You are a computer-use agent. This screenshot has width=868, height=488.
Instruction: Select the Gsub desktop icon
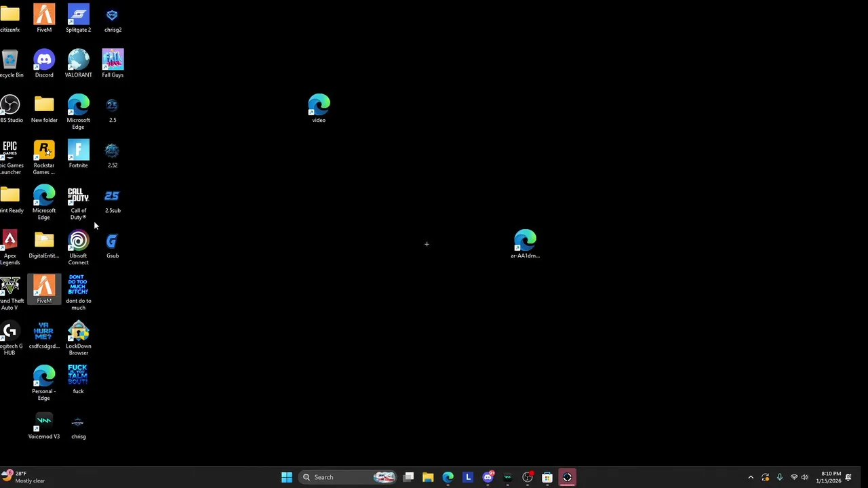(x=113, y=245)
